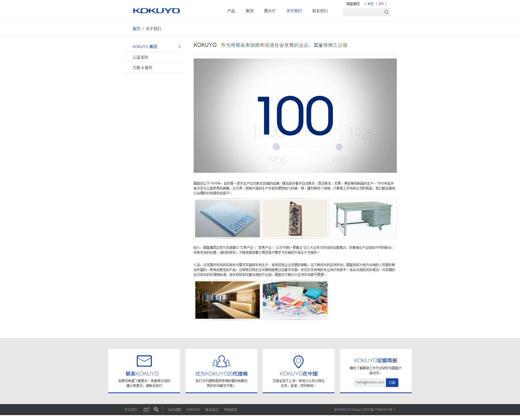This screenshot has width=520, height=420.
Task: Focus the newsletter email input
Action: click(369, 382)
